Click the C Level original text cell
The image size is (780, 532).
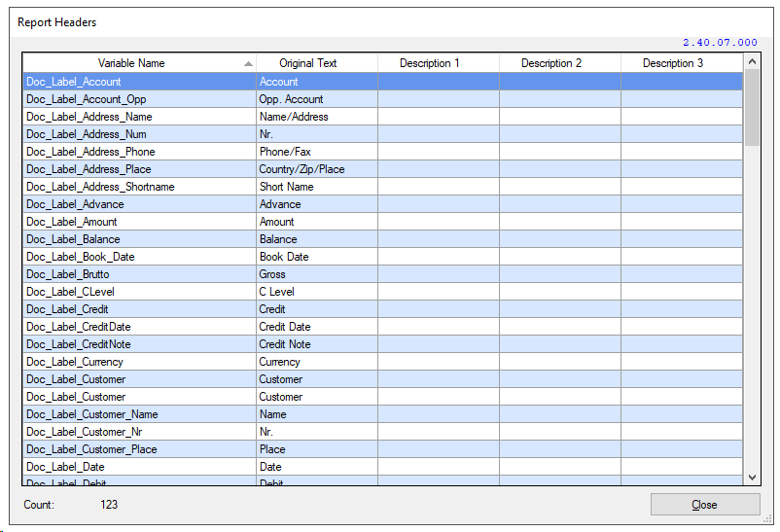coord(317,292)
